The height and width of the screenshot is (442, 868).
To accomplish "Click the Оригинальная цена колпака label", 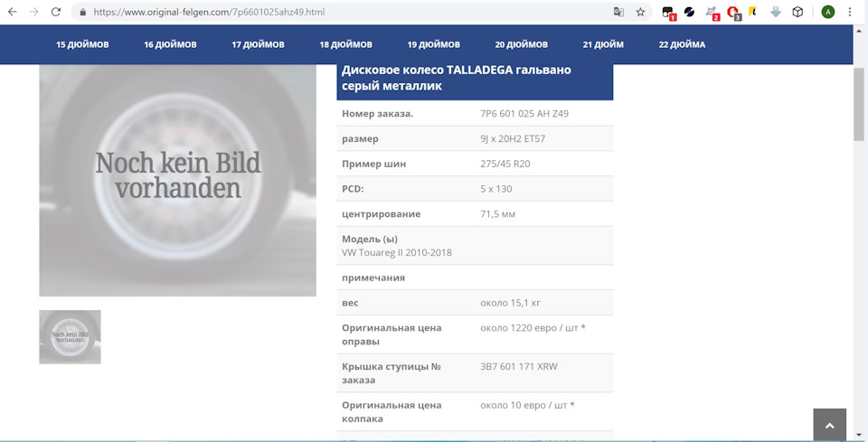I will pyautogui.click(x=392, y=412).
